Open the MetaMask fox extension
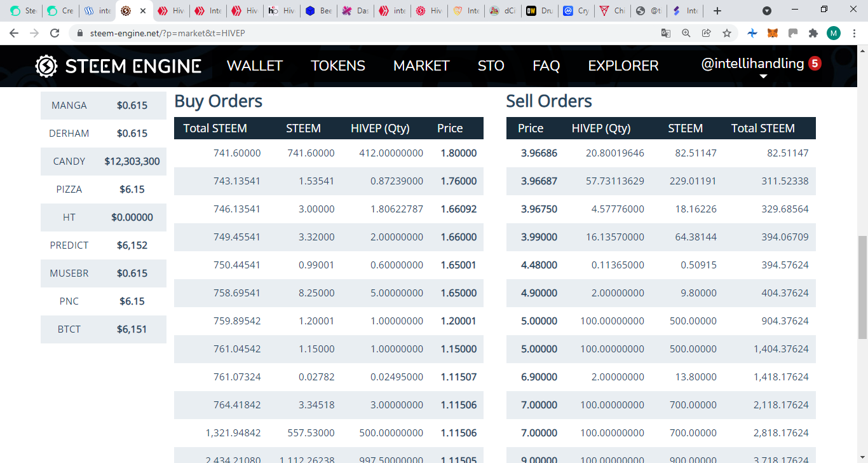Screen dimensions: 868x463 pyautogui.click(x=773, y=33)
